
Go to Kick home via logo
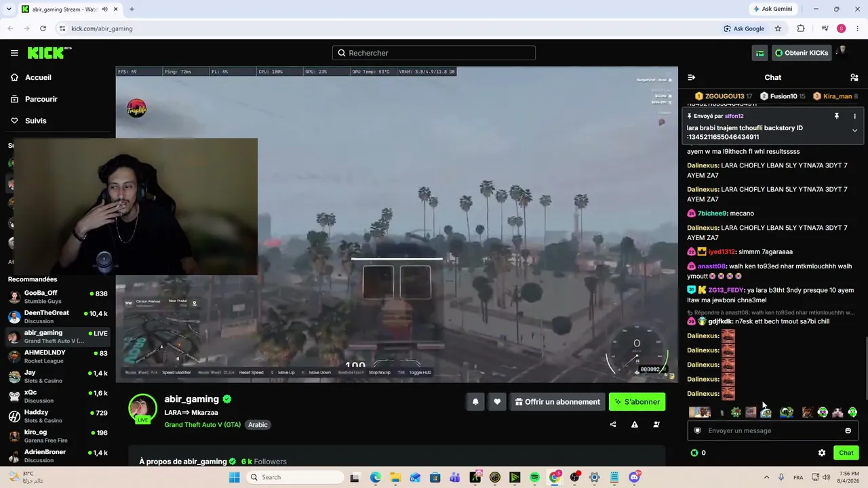click(x=50, y=53)
